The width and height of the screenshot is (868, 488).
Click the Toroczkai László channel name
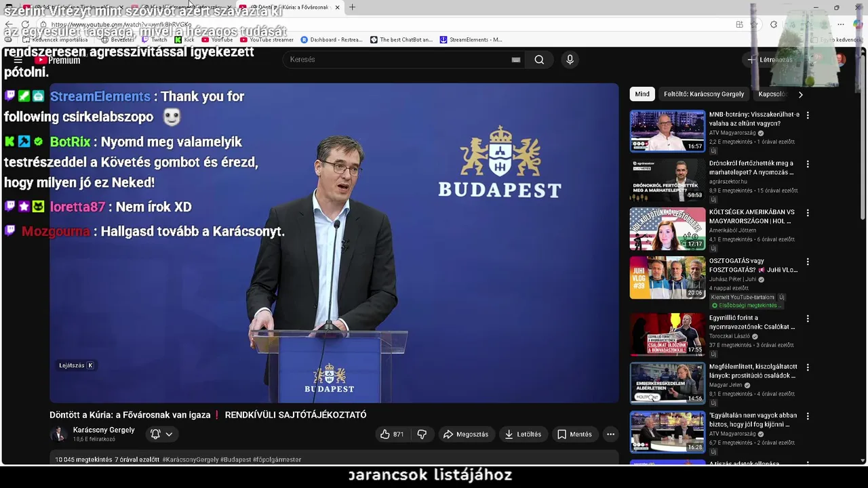tap(730, 336)
